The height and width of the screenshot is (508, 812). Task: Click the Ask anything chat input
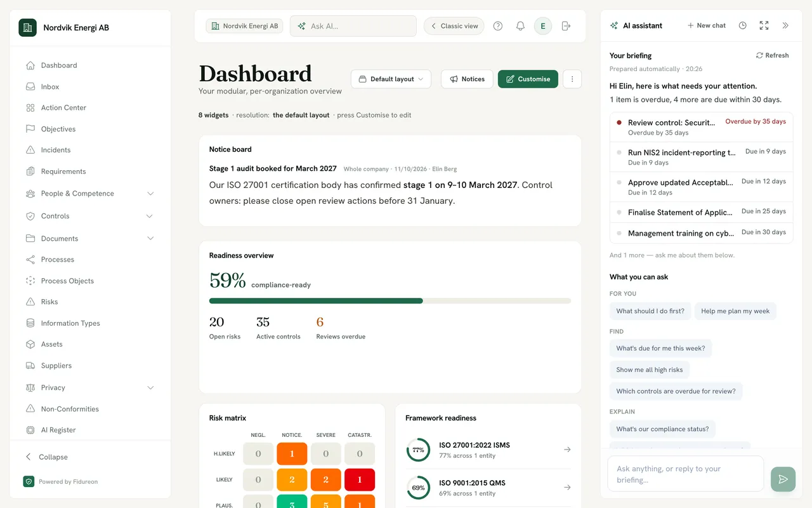(686, 474)
